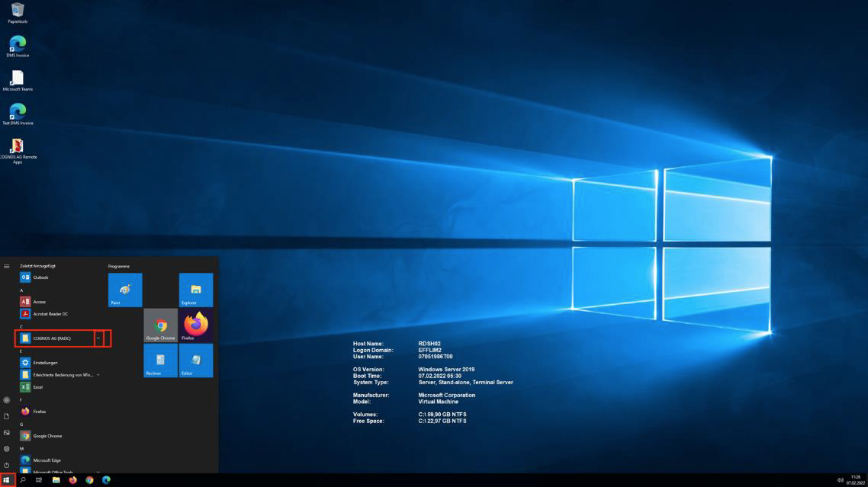Viewport: 868px width, 487px height.
Task: Open Papierkorb on the desktop
Action: tap(18, 13)
